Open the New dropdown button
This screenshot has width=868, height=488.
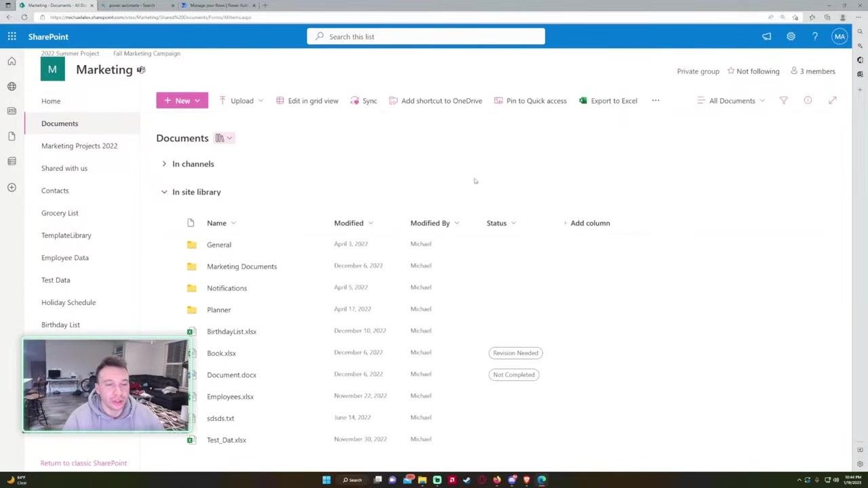coord(182,100)
